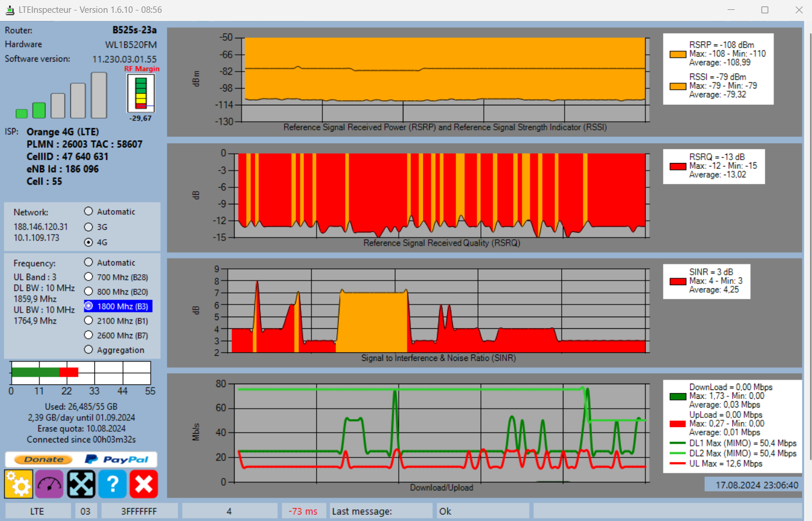Click the RF Margin gauge indicator
Image resolution: width=812 pixels, height=521 pixels.
click(141, 93)
